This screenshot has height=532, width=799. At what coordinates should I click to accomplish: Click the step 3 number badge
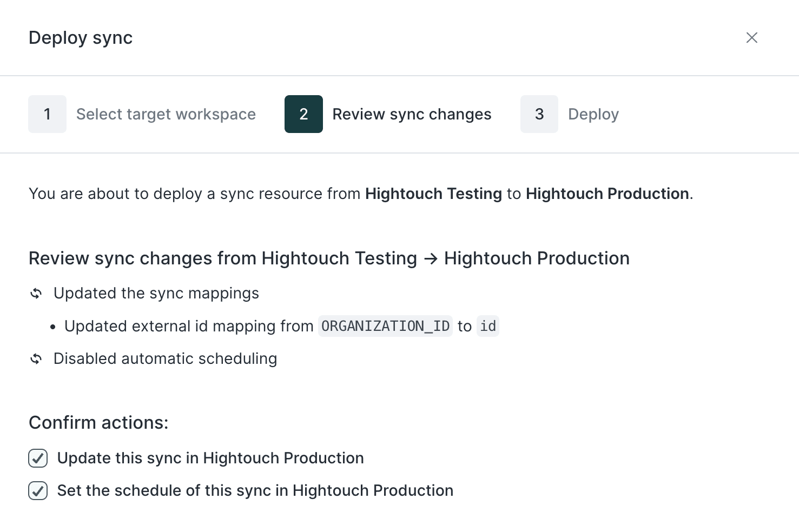point(539,114)
